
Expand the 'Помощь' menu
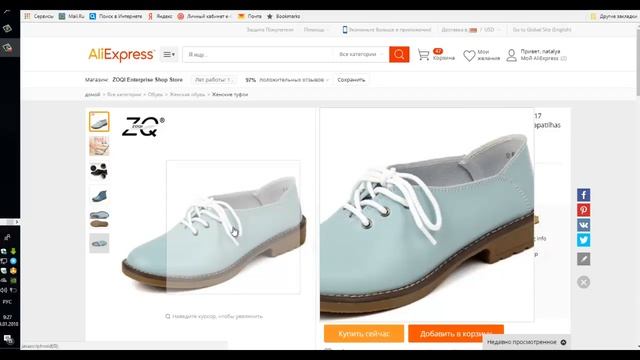click(316, 30)
